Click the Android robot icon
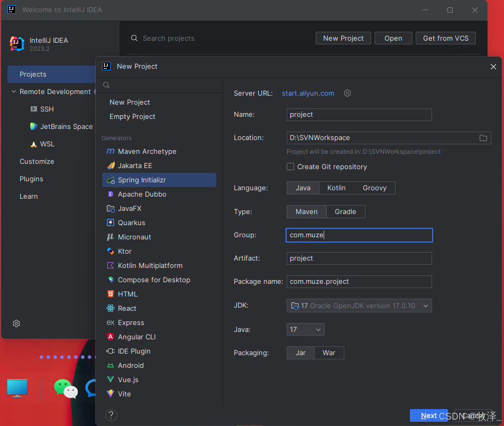 click(x=111, y=365)
